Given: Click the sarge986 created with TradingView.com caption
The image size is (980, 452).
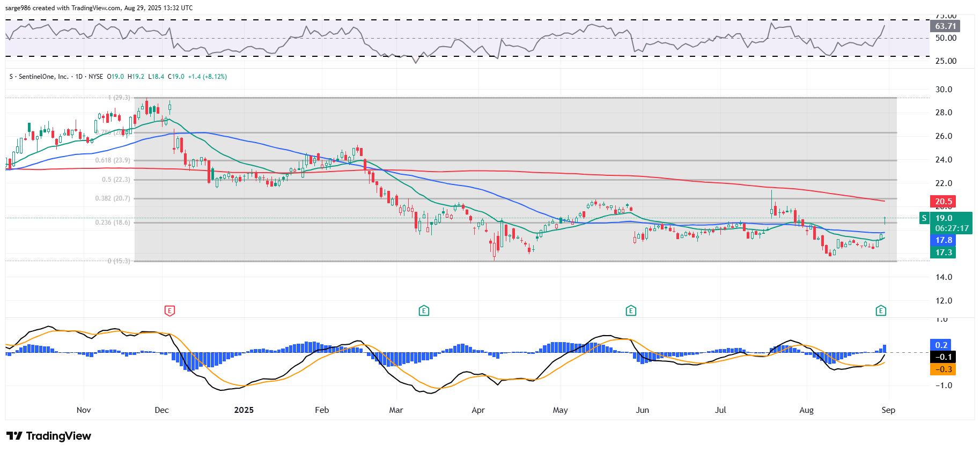Looking at the screenshot, I should click(99, 8).
